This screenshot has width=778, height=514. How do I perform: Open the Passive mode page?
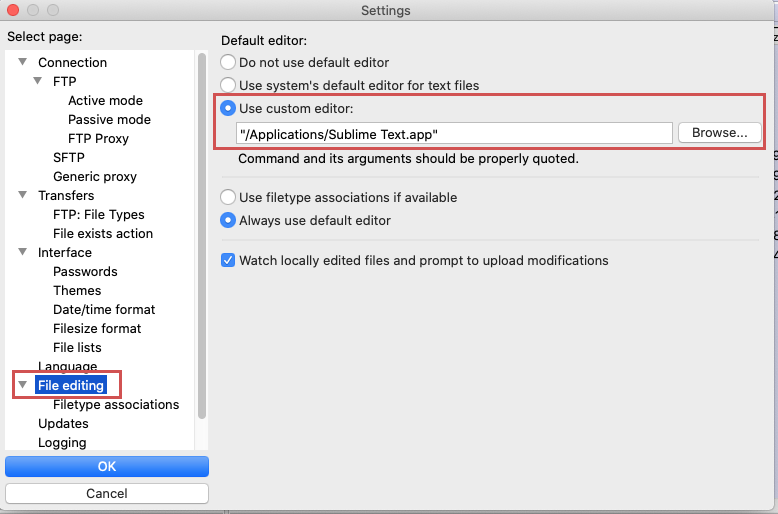109,120
